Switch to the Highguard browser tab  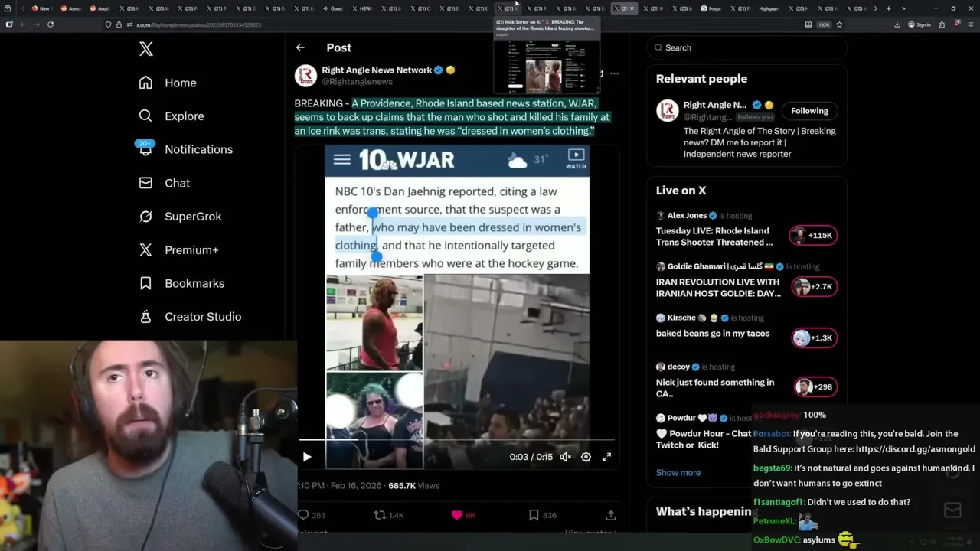769,8
